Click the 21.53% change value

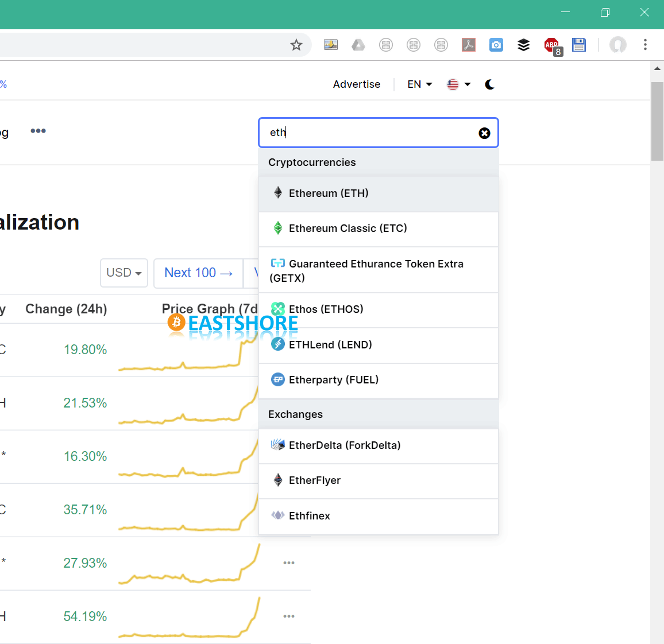pos(85,403)
